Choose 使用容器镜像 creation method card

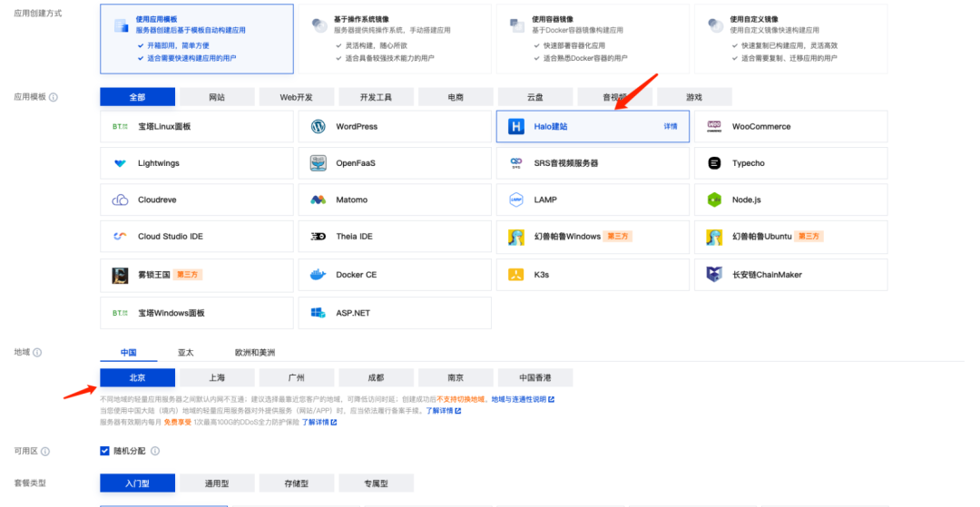593,39
